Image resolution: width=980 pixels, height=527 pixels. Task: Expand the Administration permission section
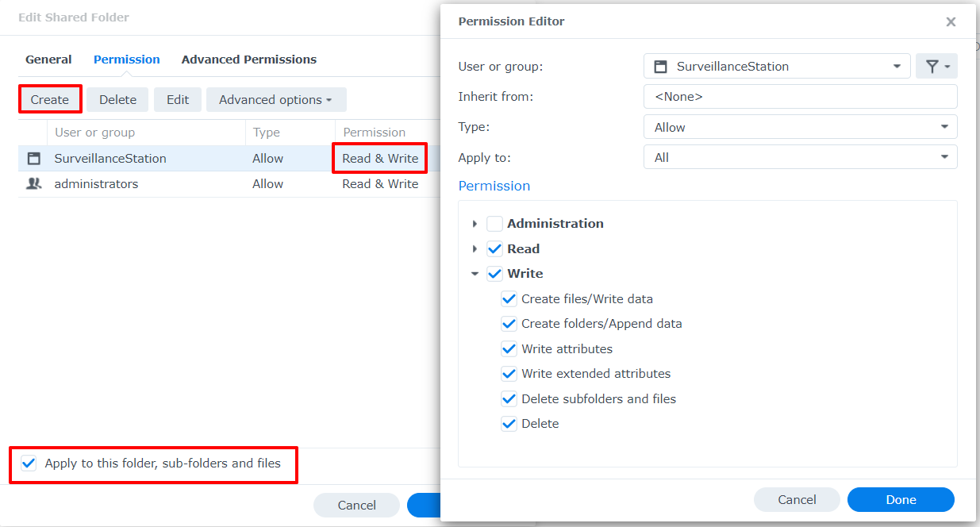click(x=475, y=223)
